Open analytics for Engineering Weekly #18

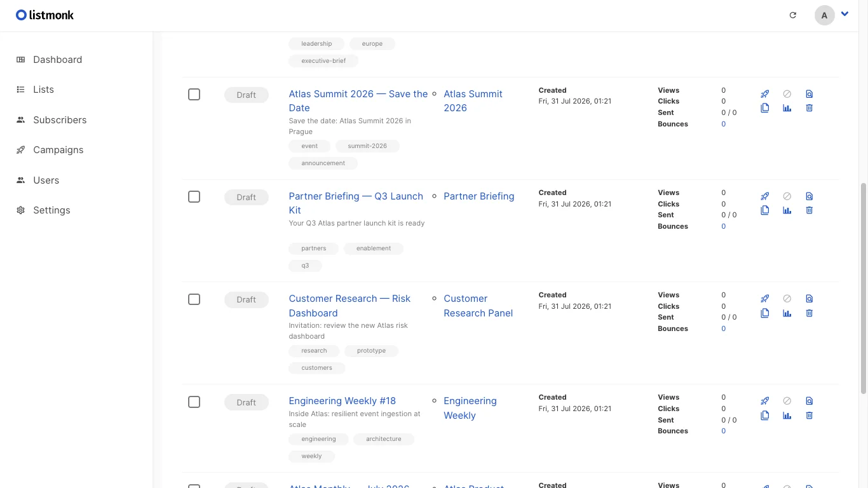pyautogui.click(x=787, y=416)
